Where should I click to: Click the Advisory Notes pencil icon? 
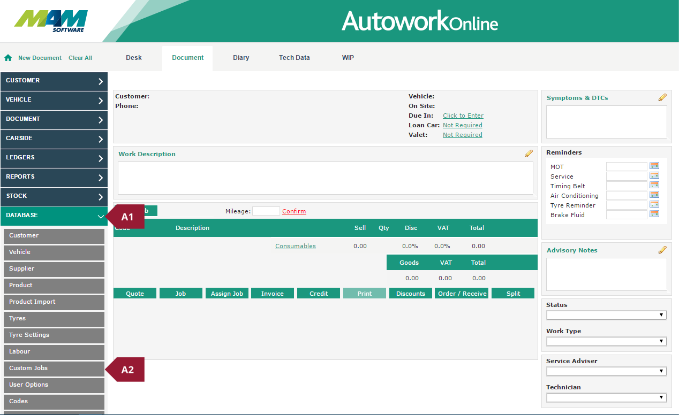pos(662,250)
